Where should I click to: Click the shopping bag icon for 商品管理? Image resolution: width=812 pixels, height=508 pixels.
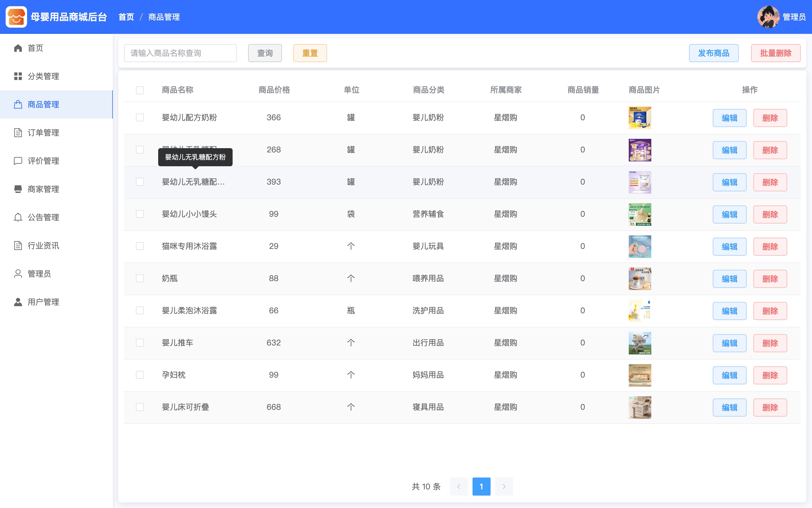pos(18,104)
